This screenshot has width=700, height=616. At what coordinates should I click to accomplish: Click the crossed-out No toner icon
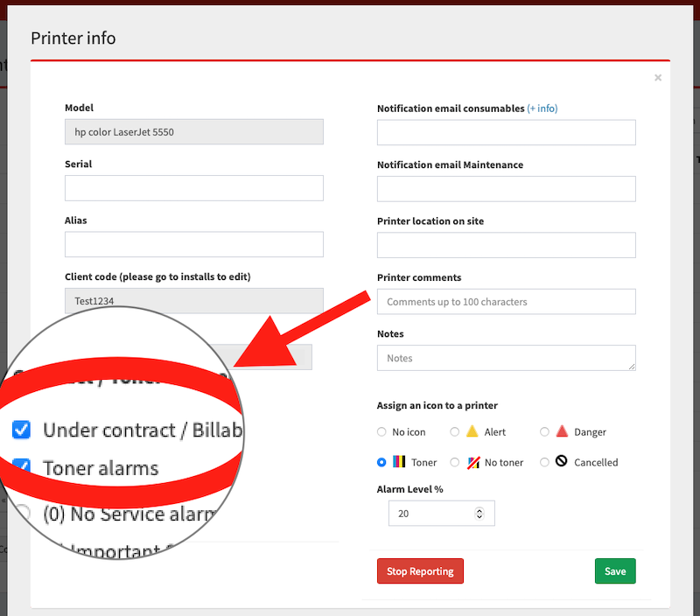472,462
